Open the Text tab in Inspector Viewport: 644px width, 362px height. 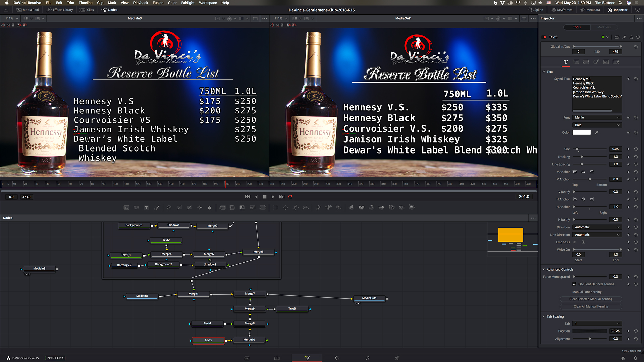pos(566,62)
